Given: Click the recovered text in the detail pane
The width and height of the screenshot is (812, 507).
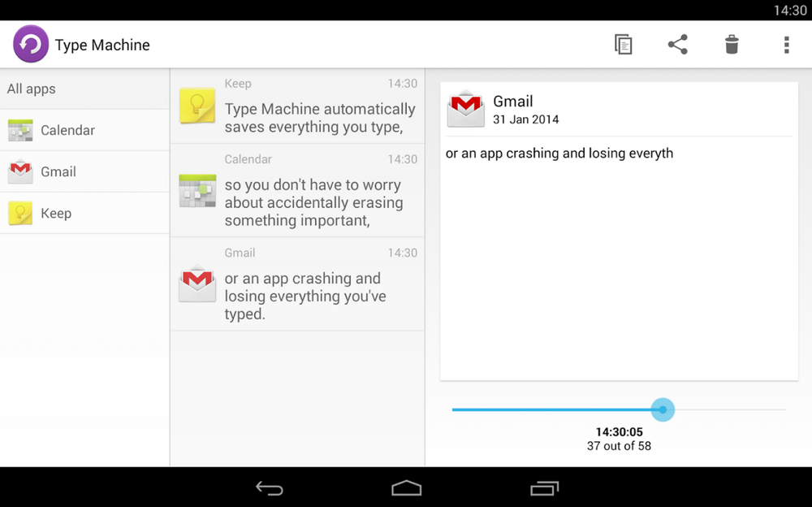Looking at the screenshot, I should [x=559, y=153].
